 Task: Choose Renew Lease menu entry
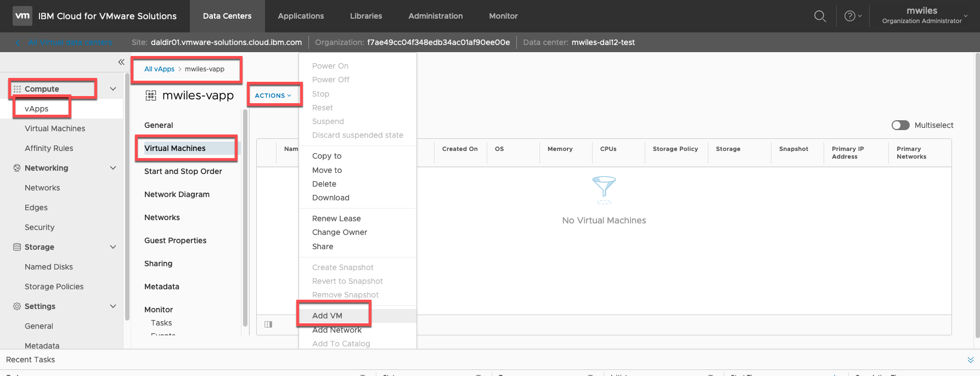pyautogui.click(x=336, y=218)
